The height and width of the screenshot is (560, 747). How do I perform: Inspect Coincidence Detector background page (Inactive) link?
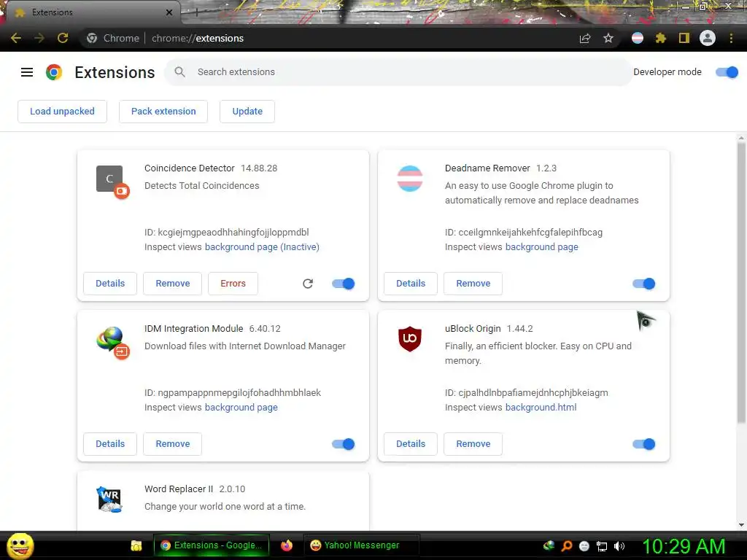pyautogui.click(x=262, y=247)
